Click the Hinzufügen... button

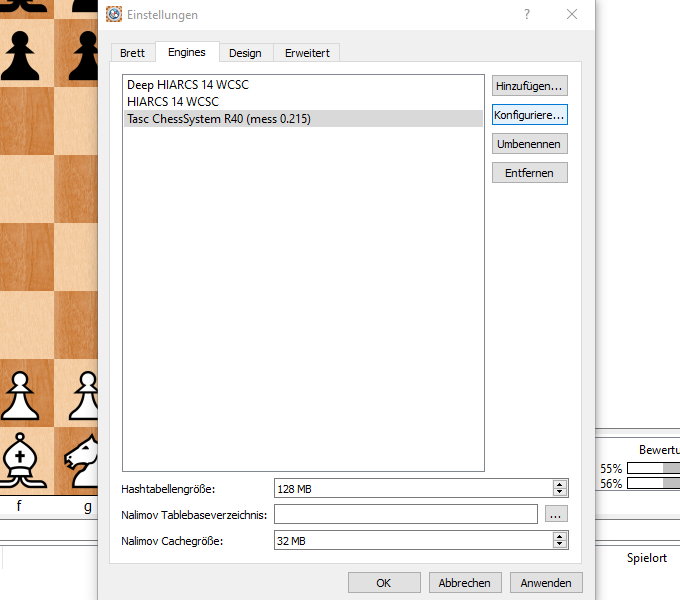pyautogui.click(x=530, y=86)
